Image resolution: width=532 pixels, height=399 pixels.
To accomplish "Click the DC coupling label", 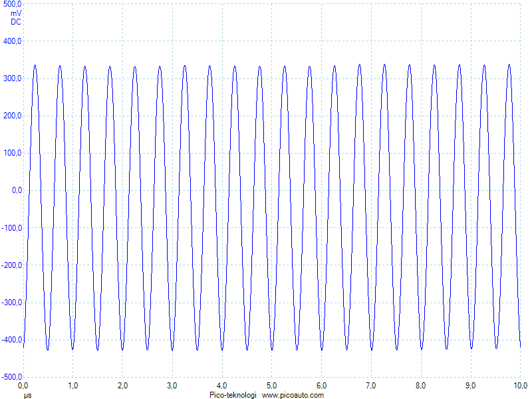I will [16, 22].
